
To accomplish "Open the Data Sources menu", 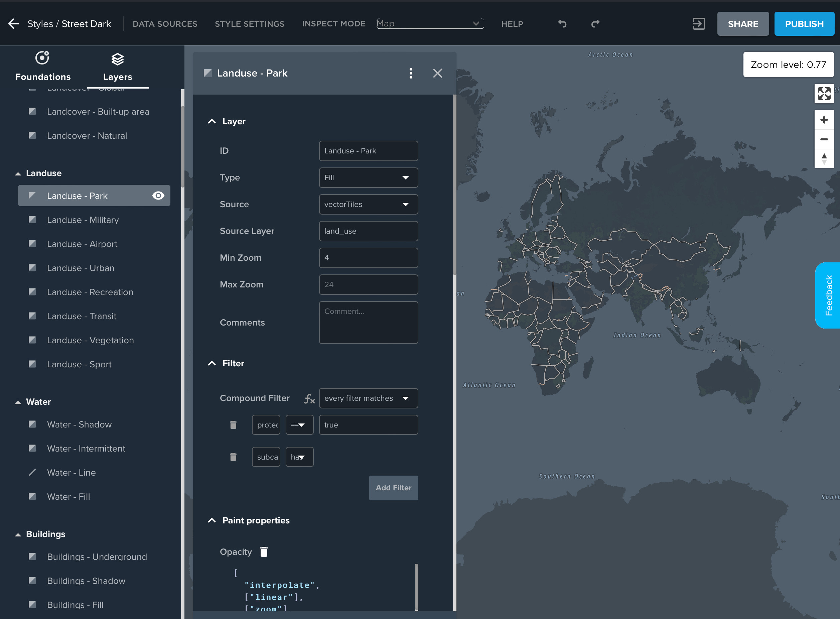I will 165,24.
